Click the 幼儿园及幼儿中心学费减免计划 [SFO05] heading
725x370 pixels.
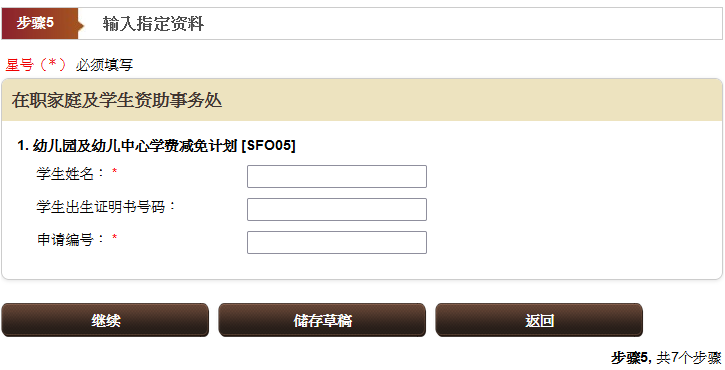(x=156, y=146)
